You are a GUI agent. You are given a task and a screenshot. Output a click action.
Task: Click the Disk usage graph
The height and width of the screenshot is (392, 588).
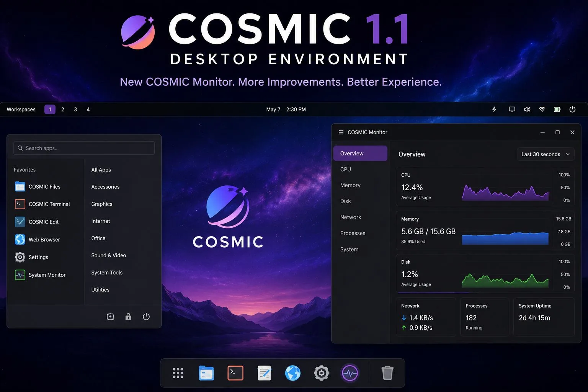(x=505, y=280)
